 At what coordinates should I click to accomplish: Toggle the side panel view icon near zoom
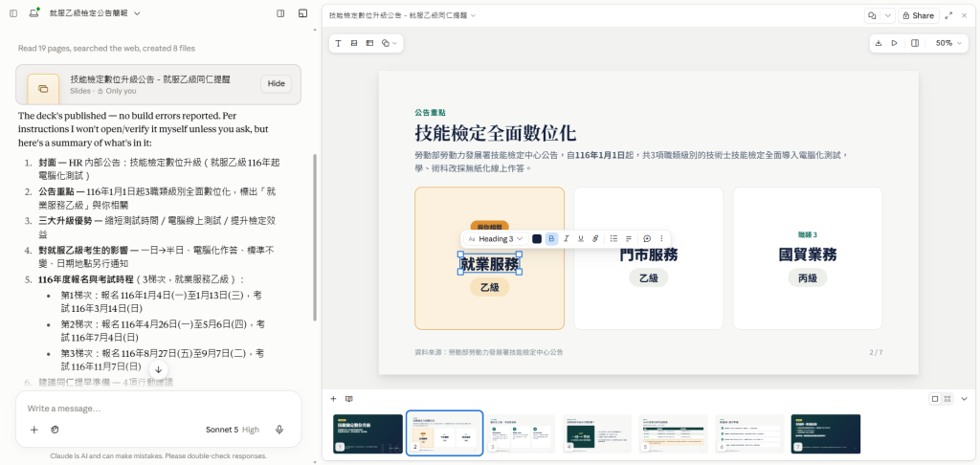click(x=915, y=43)
